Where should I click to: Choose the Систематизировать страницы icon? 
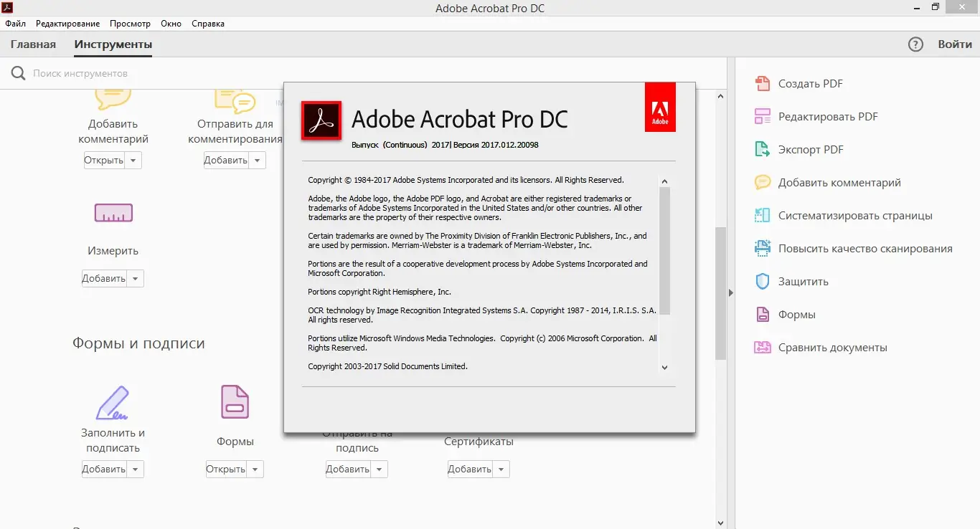762,216
